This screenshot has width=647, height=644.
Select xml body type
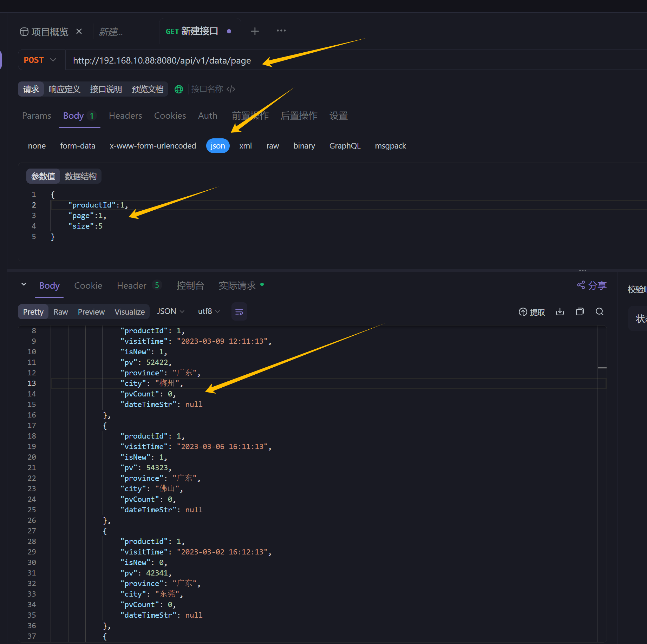246,146
